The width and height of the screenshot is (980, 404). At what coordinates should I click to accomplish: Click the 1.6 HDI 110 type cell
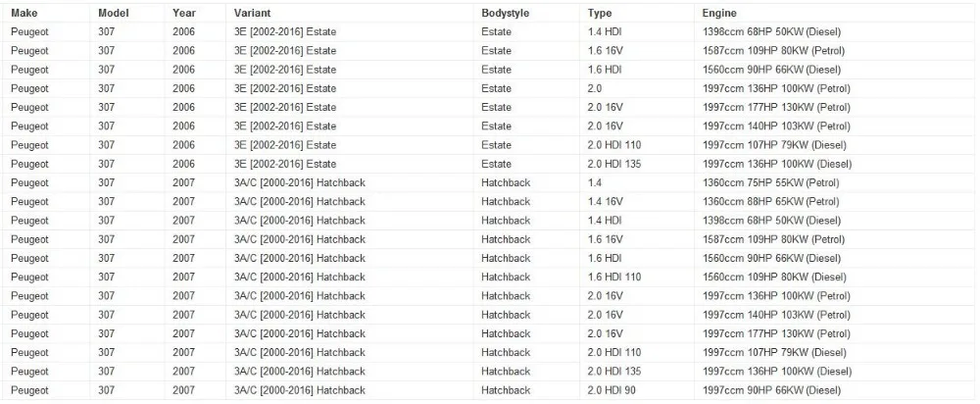click(x=637, y=278)
